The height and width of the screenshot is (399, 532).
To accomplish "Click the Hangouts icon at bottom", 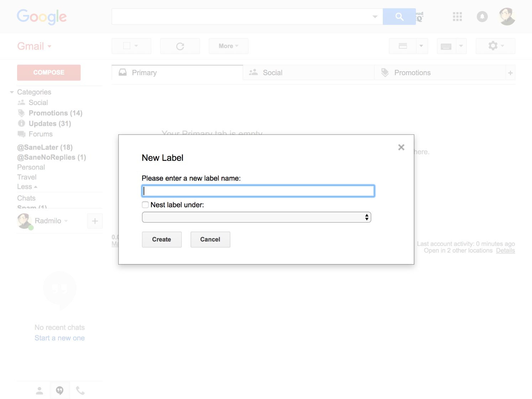I will pos(59,390).
